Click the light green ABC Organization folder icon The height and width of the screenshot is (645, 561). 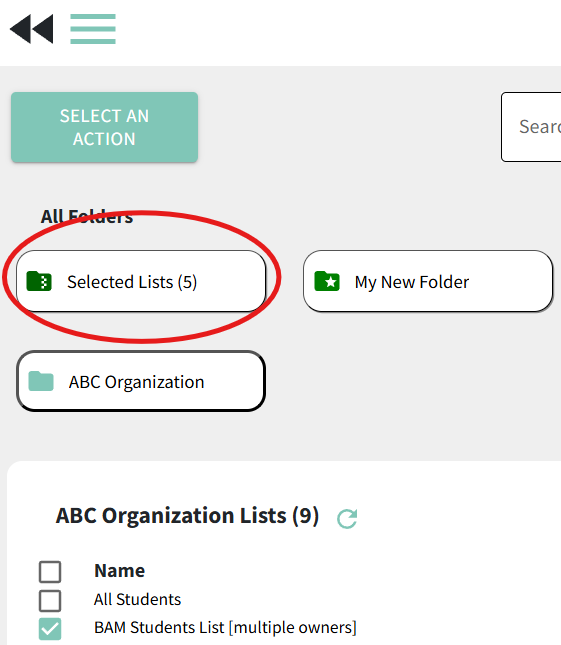click(41, 381)
